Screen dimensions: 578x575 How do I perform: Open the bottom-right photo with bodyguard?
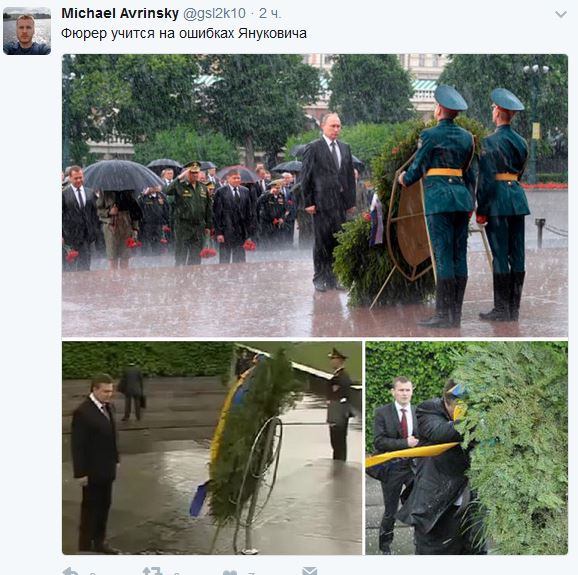point(467,448)
